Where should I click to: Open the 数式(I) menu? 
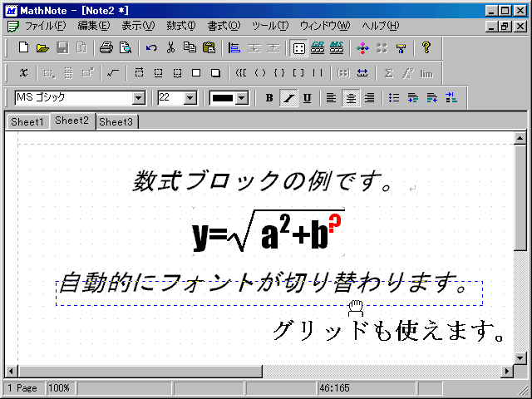[181, 26]
